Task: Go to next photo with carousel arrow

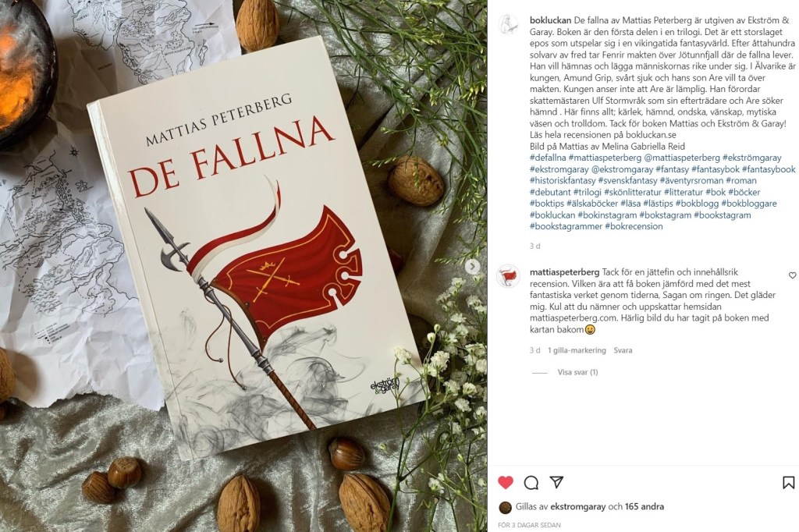Action: click(472, 266)
